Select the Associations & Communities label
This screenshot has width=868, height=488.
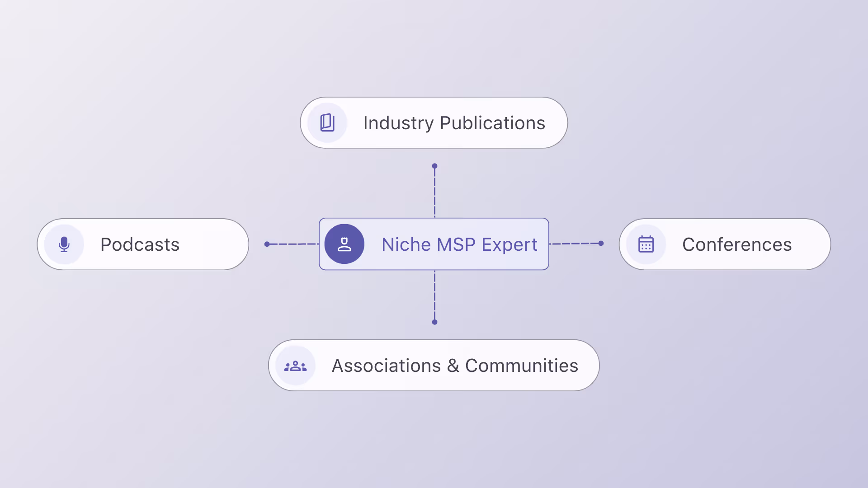point(455,366)
